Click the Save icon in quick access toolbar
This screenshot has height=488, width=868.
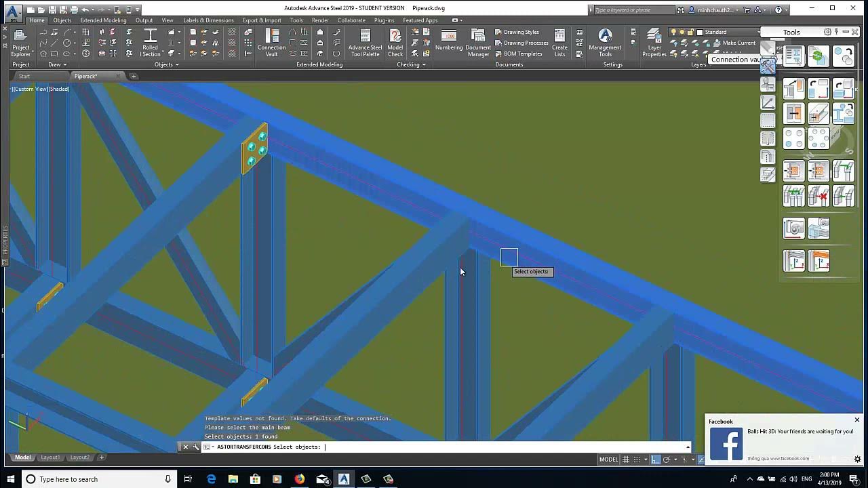[x=53, y=9]
